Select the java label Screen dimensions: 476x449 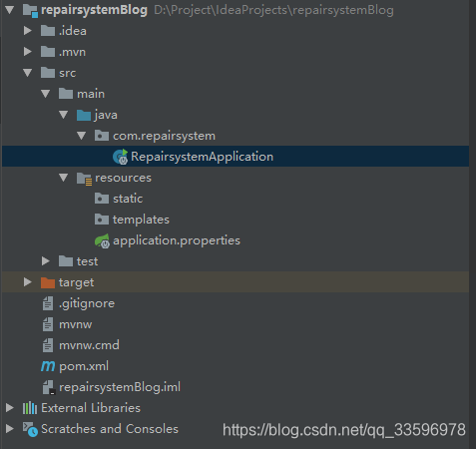[x=106, y=115]
